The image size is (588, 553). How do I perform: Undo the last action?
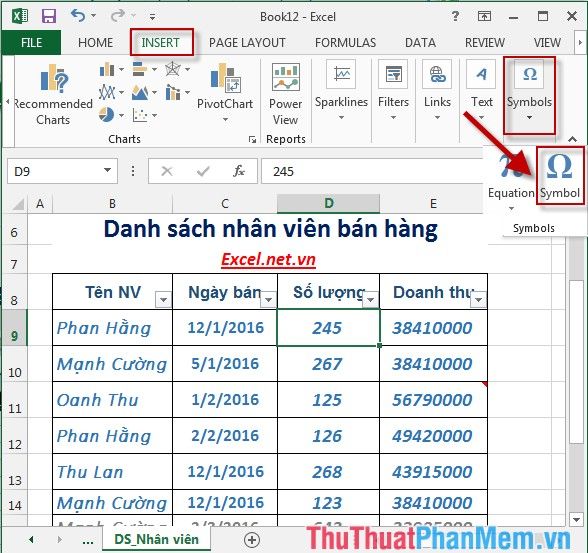coord(78,16)
